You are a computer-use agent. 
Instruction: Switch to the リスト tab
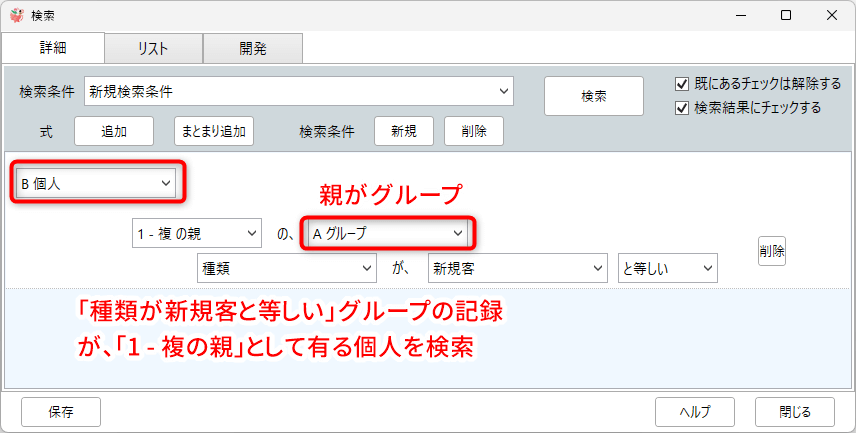tap(153, 48)
